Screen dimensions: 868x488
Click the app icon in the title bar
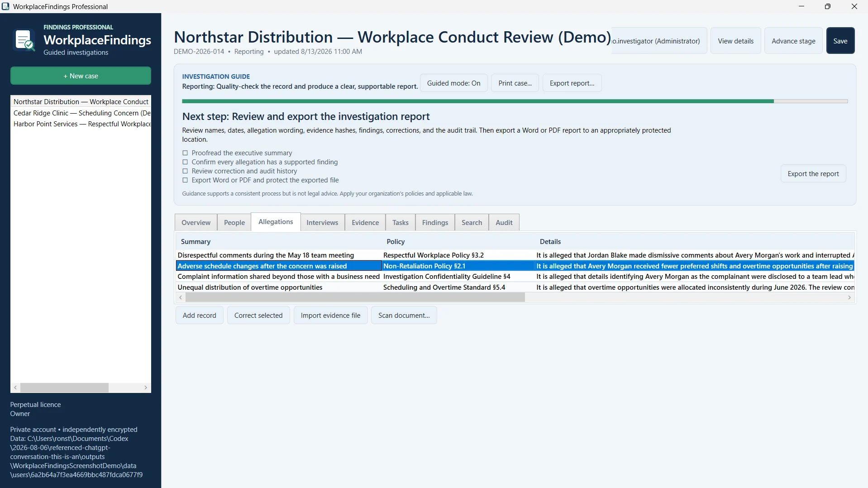tap(5, 6)
